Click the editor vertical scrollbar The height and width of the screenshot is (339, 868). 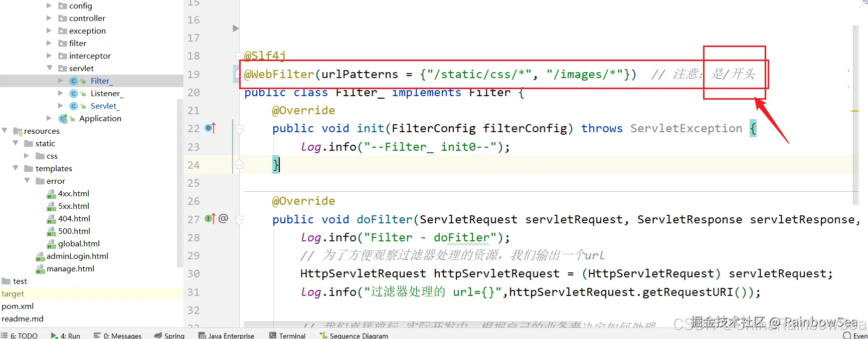pyautogui.click(x=855, y=115)
